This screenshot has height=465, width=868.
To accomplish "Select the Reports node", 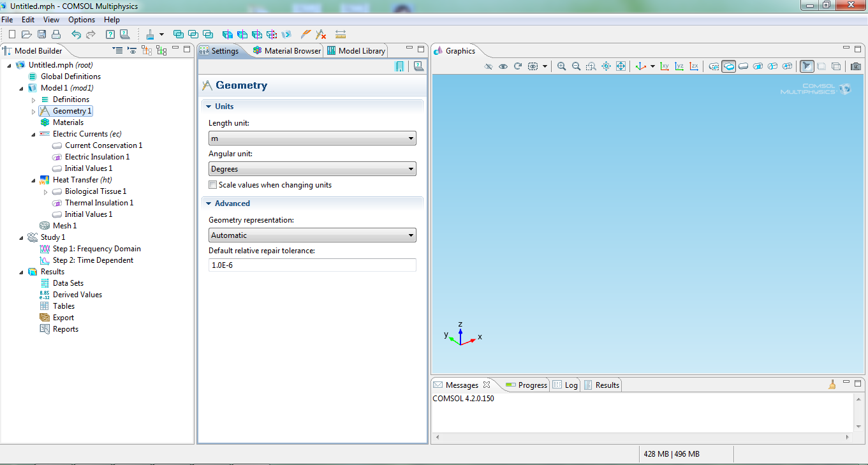I will 66,329.
